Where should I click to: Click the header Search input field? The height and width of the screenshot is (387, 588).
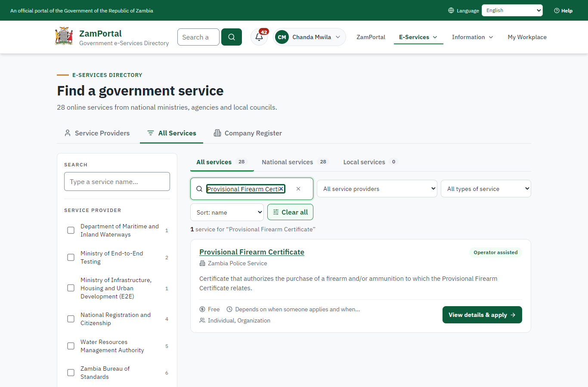[x=198, y=37]
